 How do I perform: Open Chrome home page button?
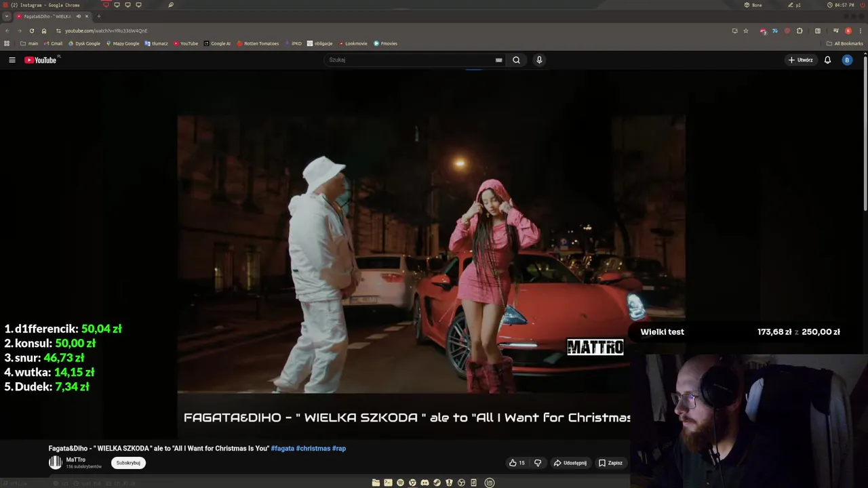pos(44,30)
